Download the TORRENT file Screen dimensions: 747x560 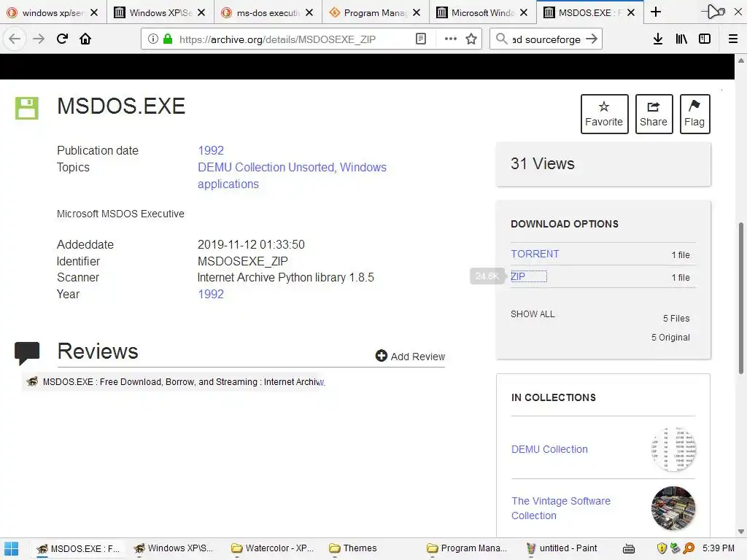point(535,254)
